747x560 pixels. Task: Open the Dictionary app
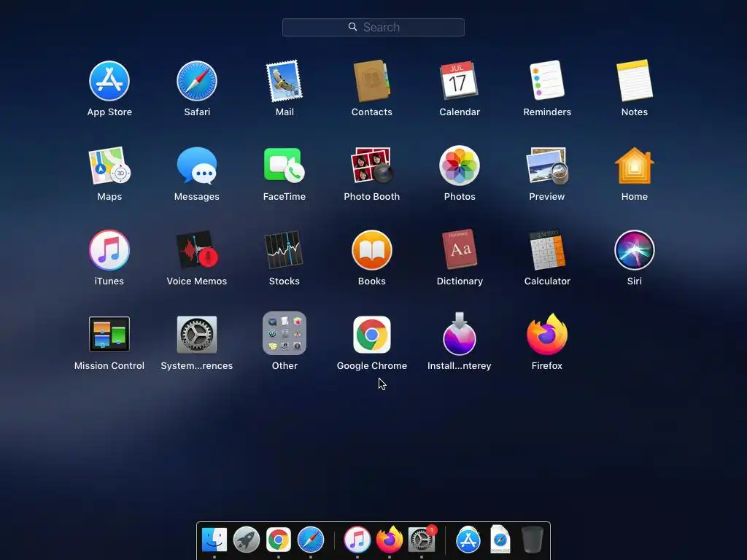tap(460, 249)
